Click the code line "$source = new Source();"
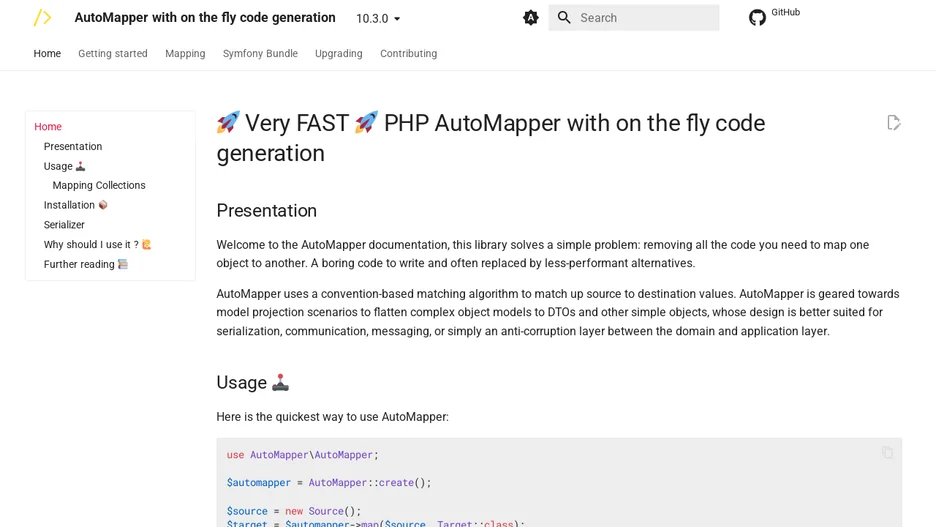Screen dimensions: 936x527 [294, 511]
